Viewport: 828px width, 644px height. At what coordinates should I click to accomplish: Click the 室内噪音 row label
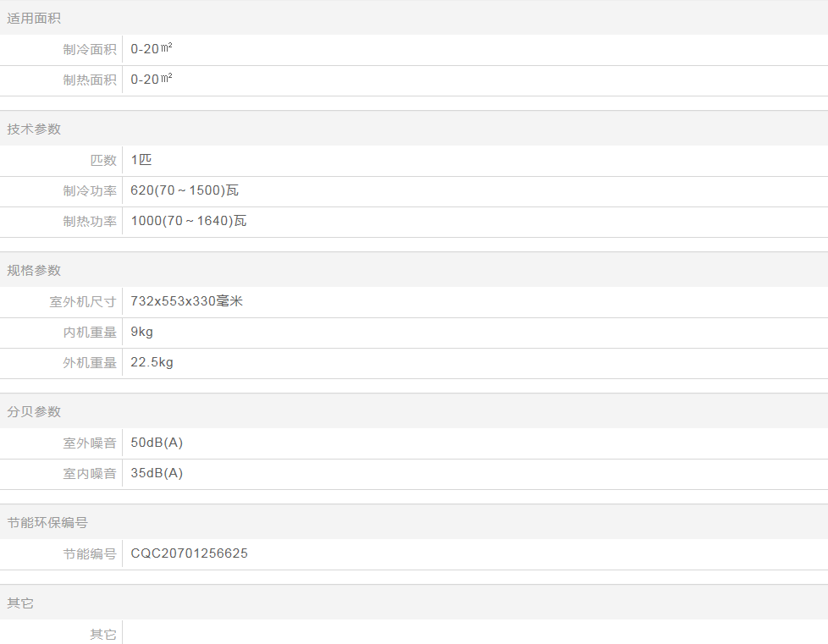[90, 473]
